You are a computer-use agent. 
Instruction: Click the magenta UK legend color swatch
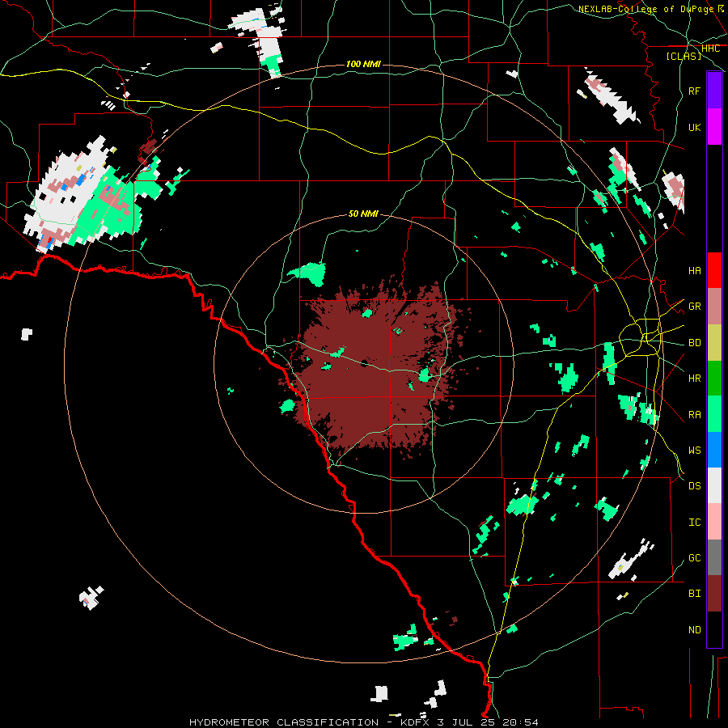tap(714, 127)
